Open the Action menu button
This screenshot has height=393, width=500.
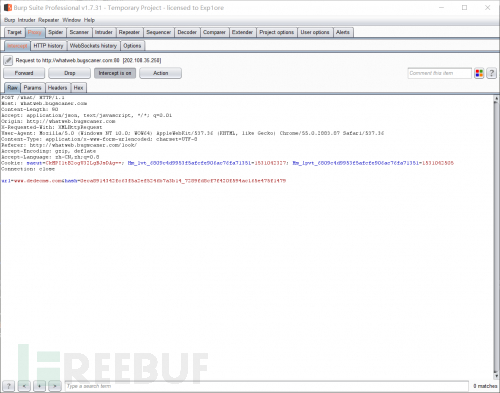coord(160,73)
